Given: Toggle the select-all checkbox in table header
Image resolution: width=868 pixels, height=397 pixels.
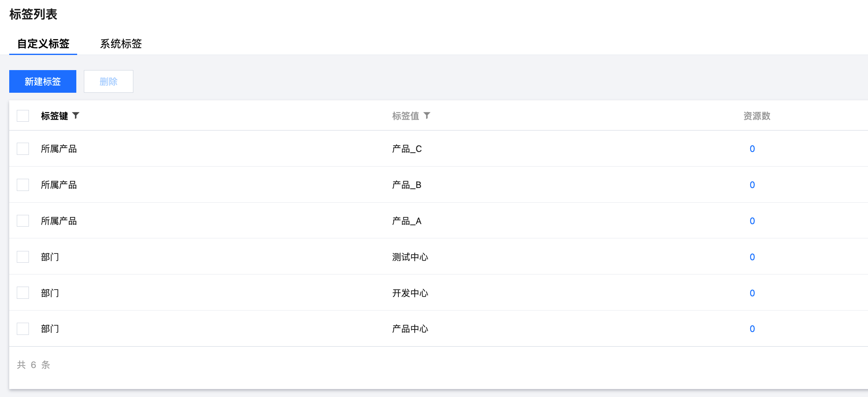Looking at the screenshot, I should [x=23, y=116].
